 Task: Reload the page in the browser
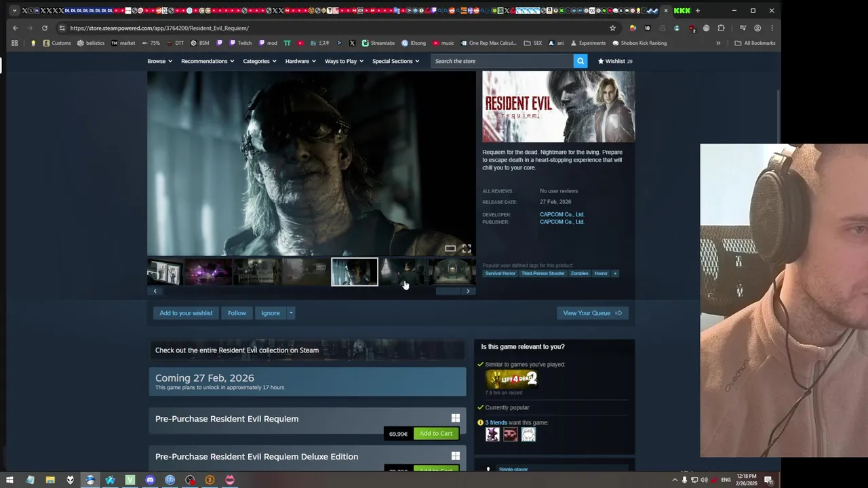45,28
